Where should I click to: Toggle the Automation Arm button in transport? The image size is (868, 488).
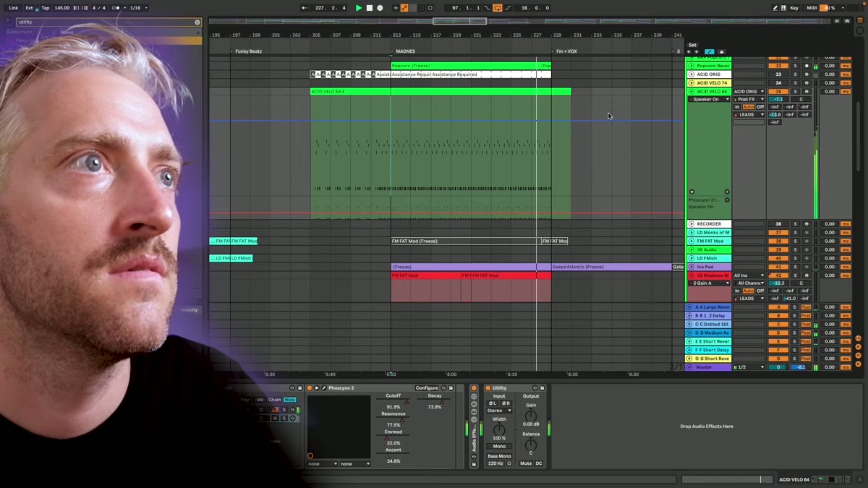coord(404,8)
